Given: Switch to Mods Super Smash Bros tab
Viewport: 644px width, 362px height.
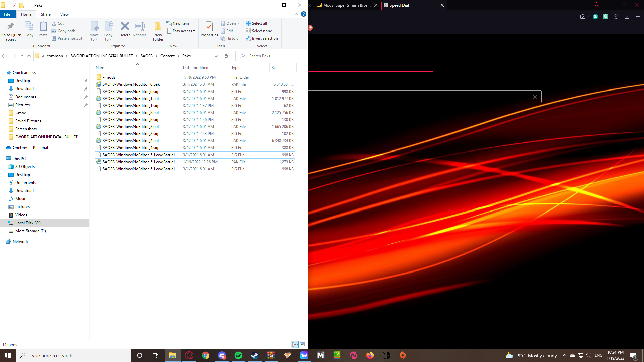Looking at the screenshot, I should [x=347, y=5].
